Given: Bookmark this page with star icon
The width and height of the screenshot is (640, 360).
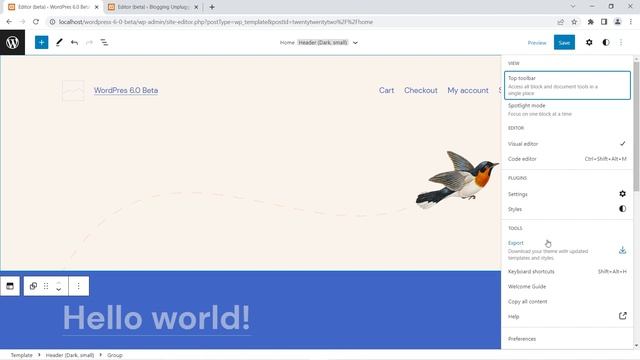Looking at the screenshot, I should coord(574,22).
